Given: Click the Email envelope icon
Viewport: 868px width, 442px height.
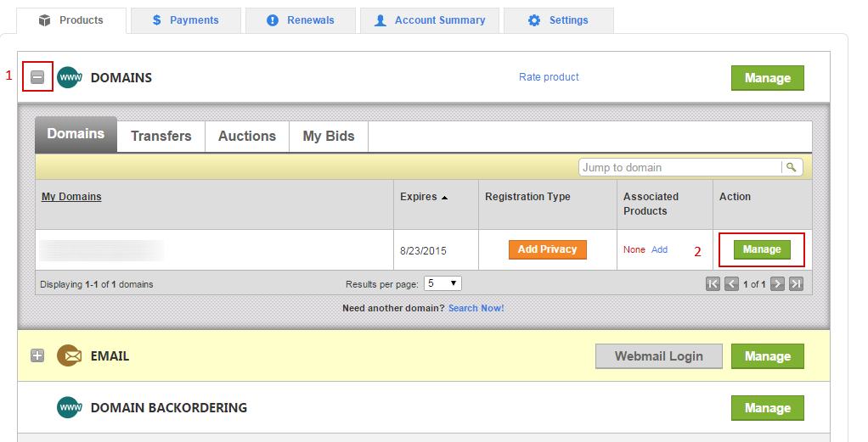Looking at the screenshot, I should pos(69,356).
